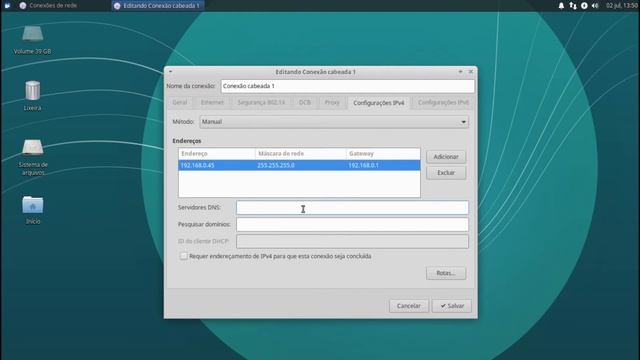Click the Salvar button

[x=452, y=306]
